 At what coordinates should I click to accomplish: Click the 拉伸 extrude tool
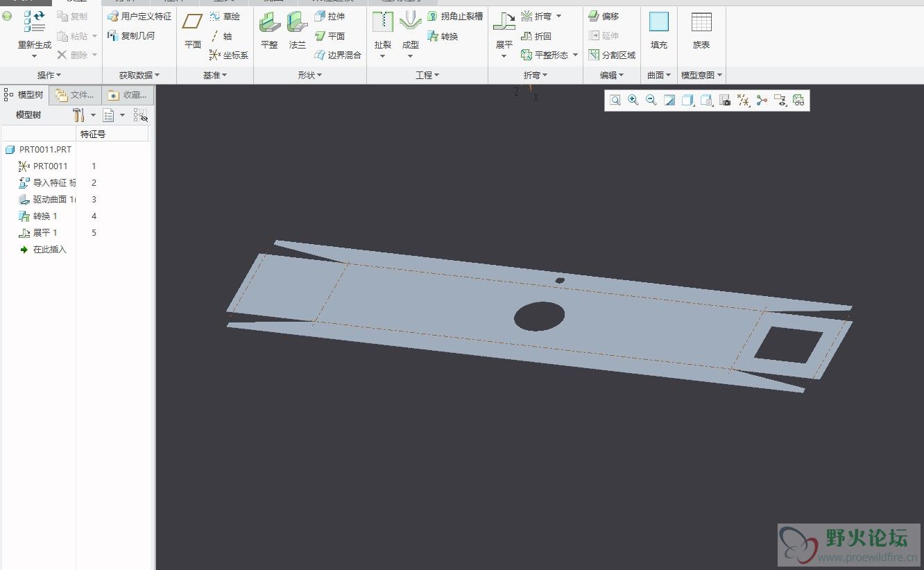330,16
